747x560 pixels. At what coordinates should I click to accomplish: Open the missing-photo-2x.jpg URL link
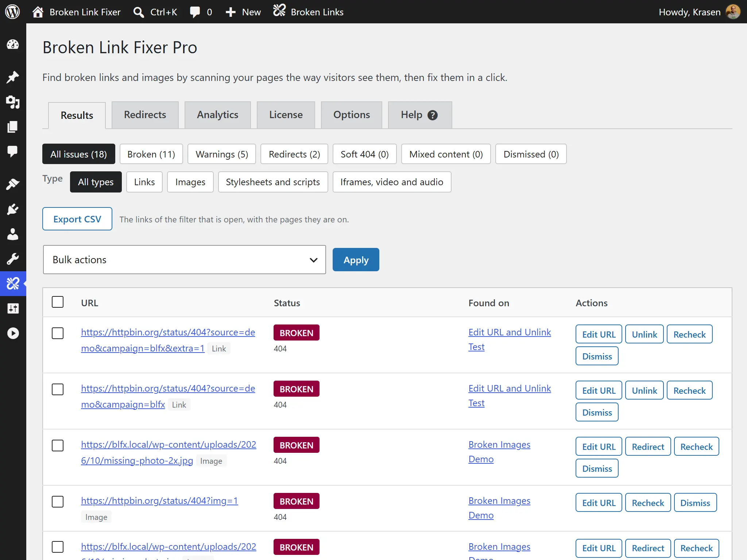tap(169, 452)
